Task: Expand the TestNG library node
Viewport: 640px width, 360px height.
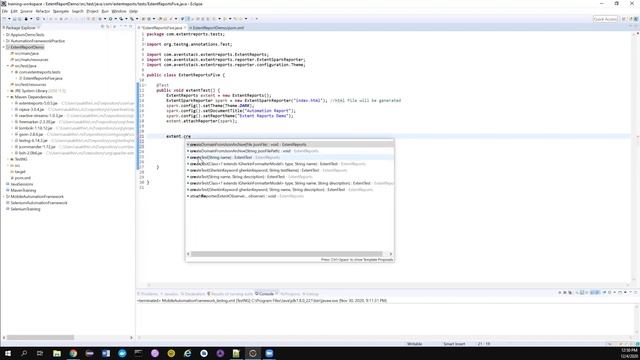Action: pos(8,159)
